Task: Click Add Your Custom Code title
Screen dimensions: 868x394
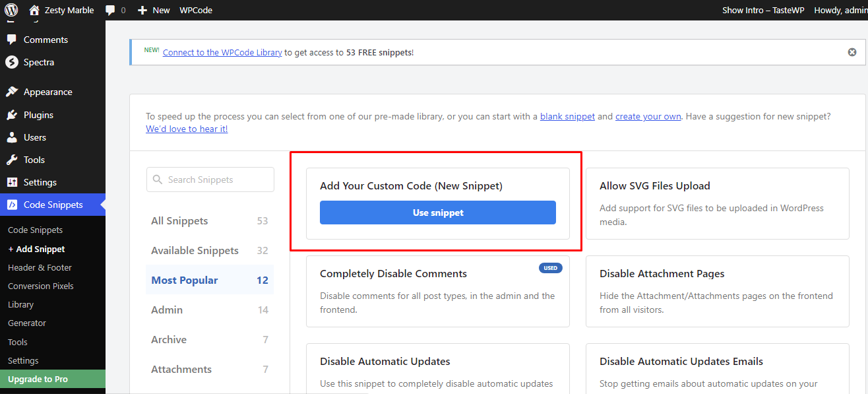Action: pyautogui.click(x=411, y=186)
